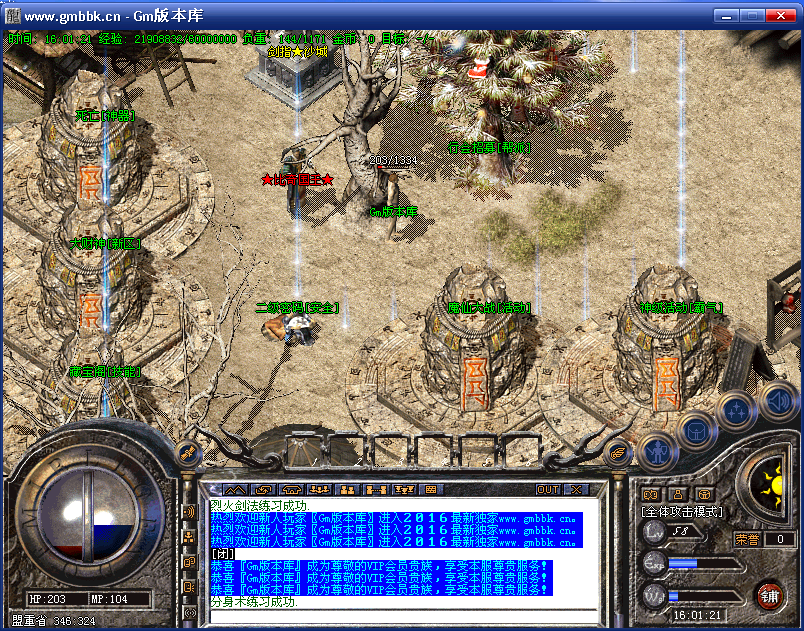Viewport: 804px width, 631px height.
Task: Open the group two-people icon
Action: 348,490
